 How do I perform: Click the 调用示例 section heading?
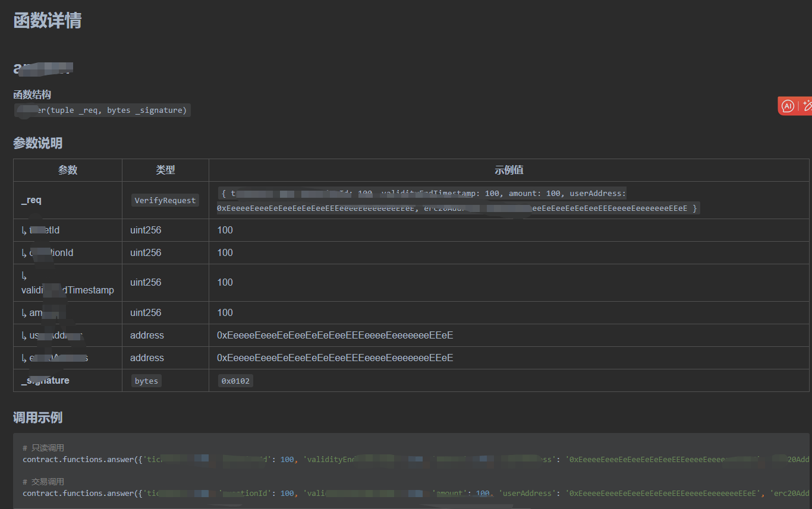click(x=38, y=418)
